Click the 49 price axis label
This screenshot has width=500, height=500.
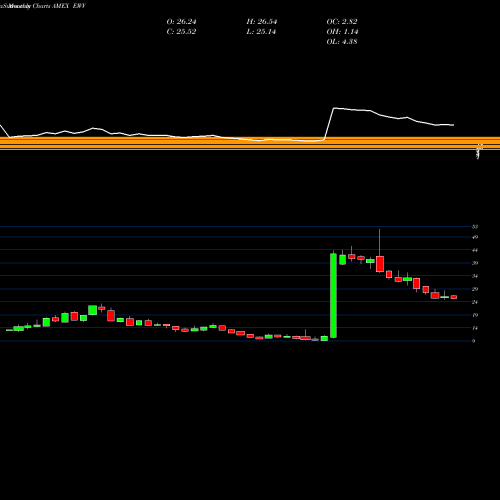[x=475, y=237]
